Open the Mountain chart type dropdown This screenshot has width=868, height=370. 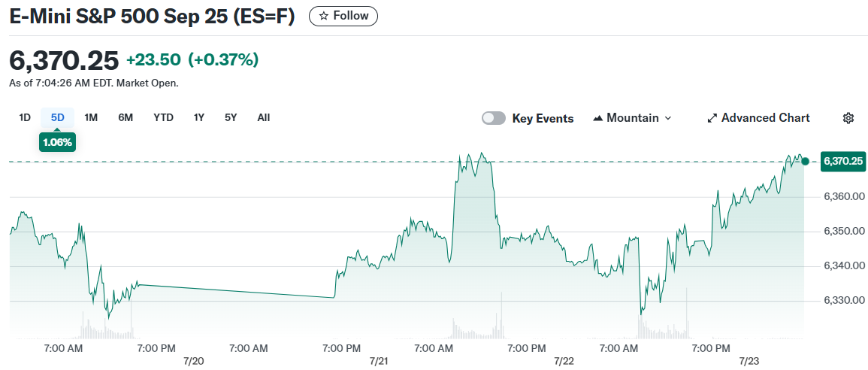[631, 118]
